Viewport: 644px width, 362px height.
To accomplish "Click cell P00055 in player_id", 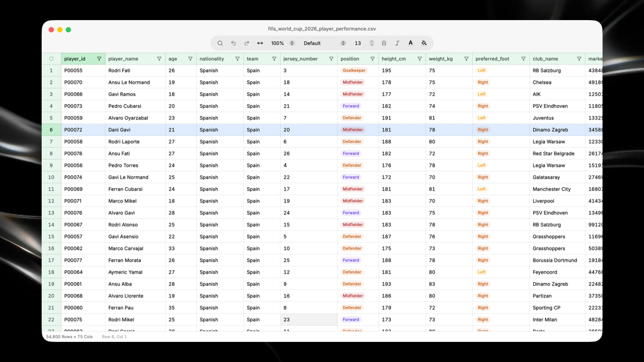I will pos(83,71).
